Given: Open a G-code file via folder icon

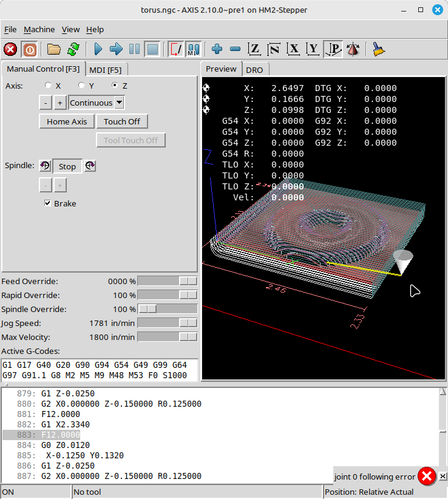Looking at the screenshot, I should pos(54,49).
